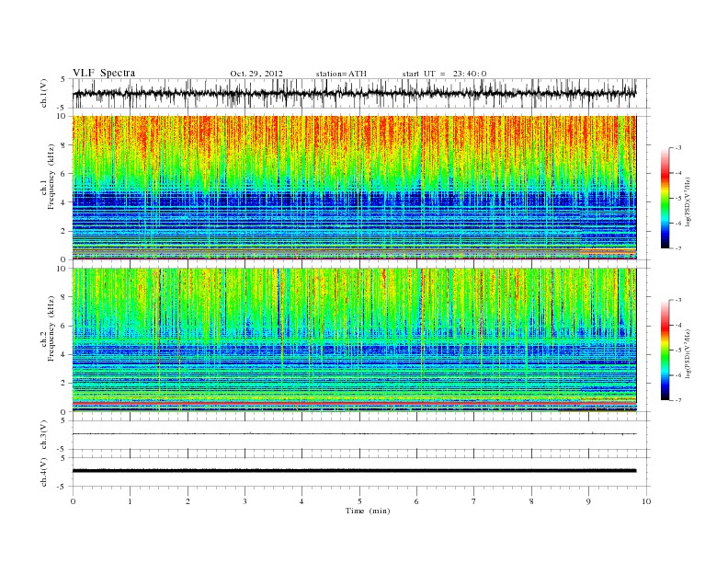Click the ch.1 spectrogram color bar
Screen dimensions: 728x563
(x=665, y=198)
